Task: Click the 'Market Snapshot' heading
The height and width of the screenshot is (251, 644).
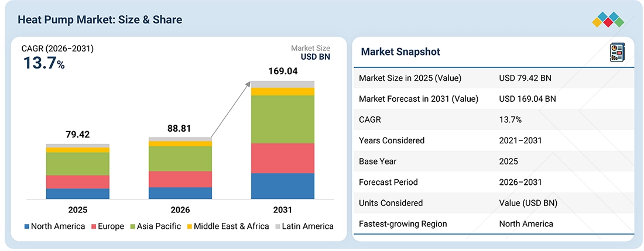Action: (x=400, y=51)
